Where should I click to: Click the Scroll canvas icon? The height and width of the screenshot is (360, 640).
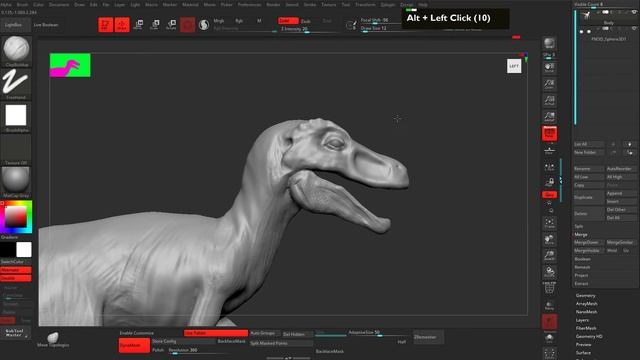click(x=549, y=68)
